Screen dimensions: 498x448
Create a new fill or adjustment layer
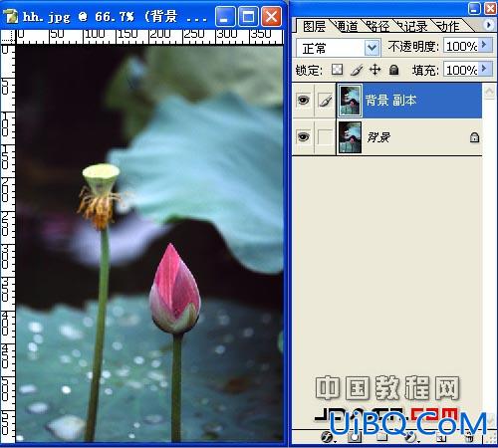point(410,437)
